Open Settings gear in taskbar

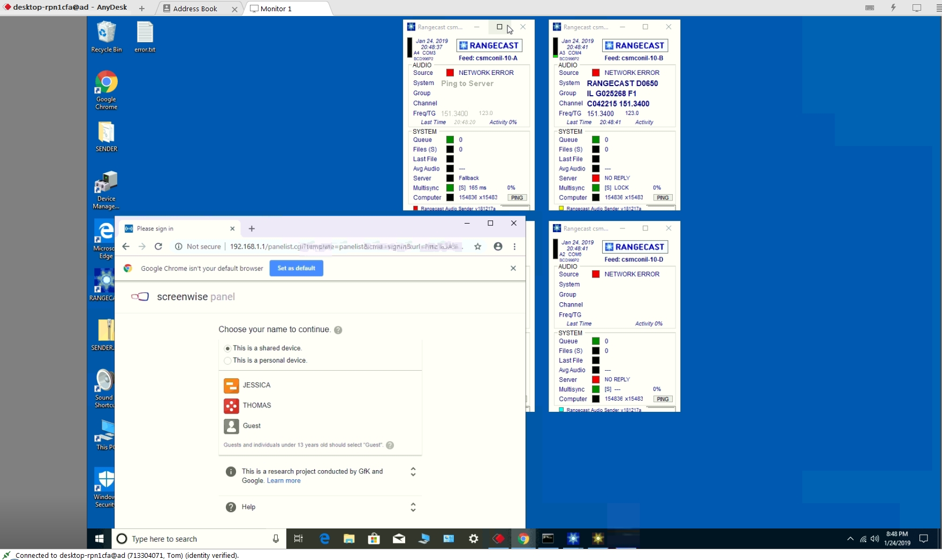click(x=474, y=539)
